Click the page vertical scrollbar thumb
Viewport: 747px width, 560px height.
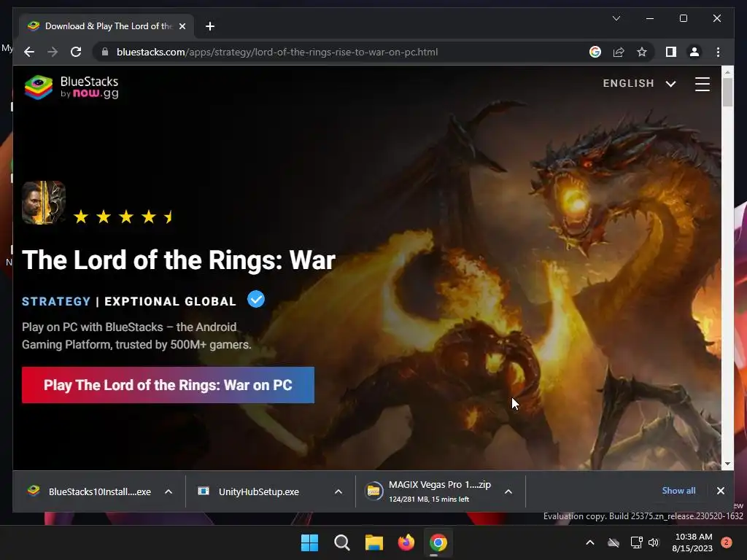click(x=727, y=92)
